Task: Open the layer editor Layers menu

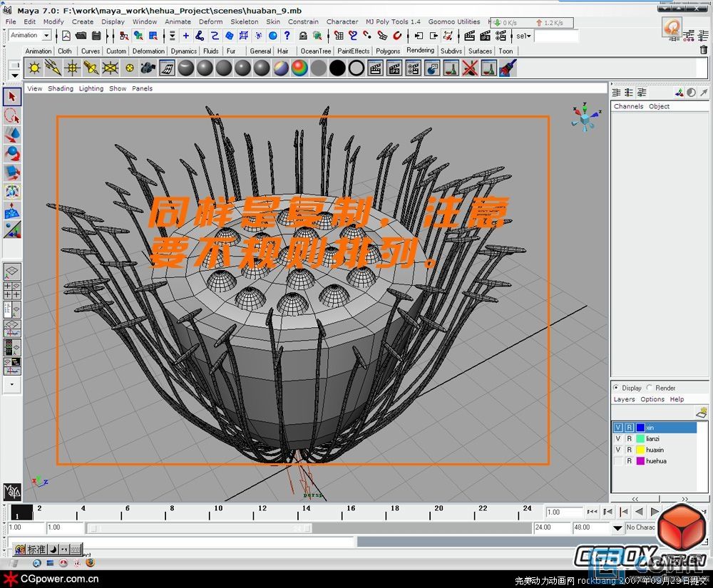Action: 624,399
